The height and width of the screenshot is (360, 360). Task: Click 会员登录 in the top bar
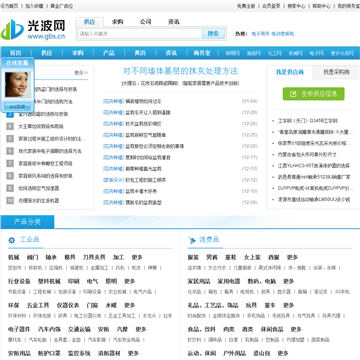pyautogui.click(x=271, y=6)
